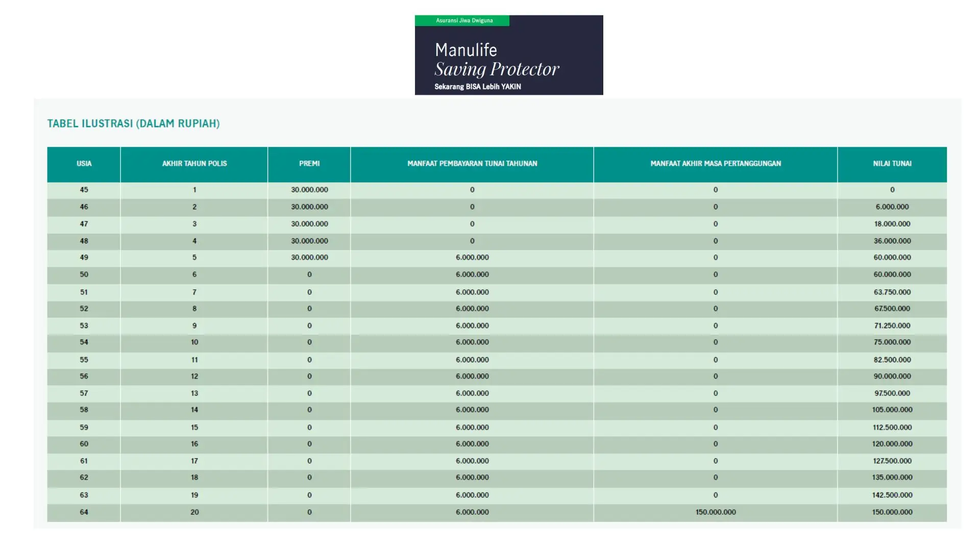Viewport: 980px width, 551px height.
Task: Select policy year 20 cell
Action: pos(194,512)
